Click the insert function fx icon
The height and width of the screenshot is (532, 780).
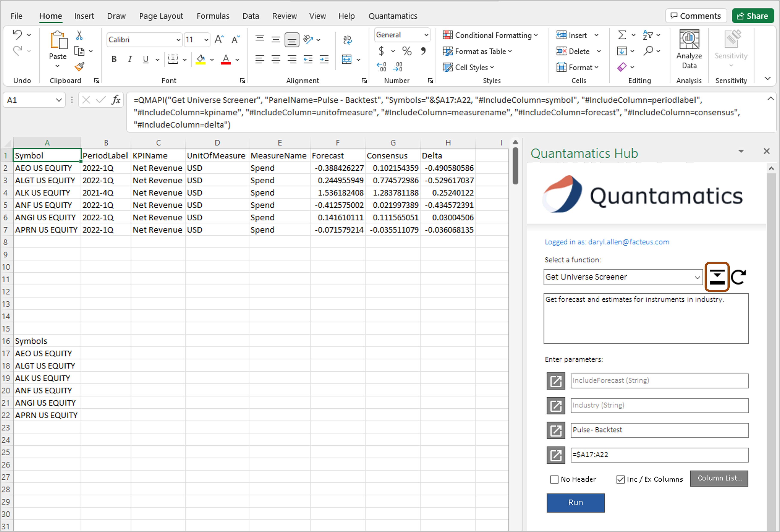tap(116, 100)
